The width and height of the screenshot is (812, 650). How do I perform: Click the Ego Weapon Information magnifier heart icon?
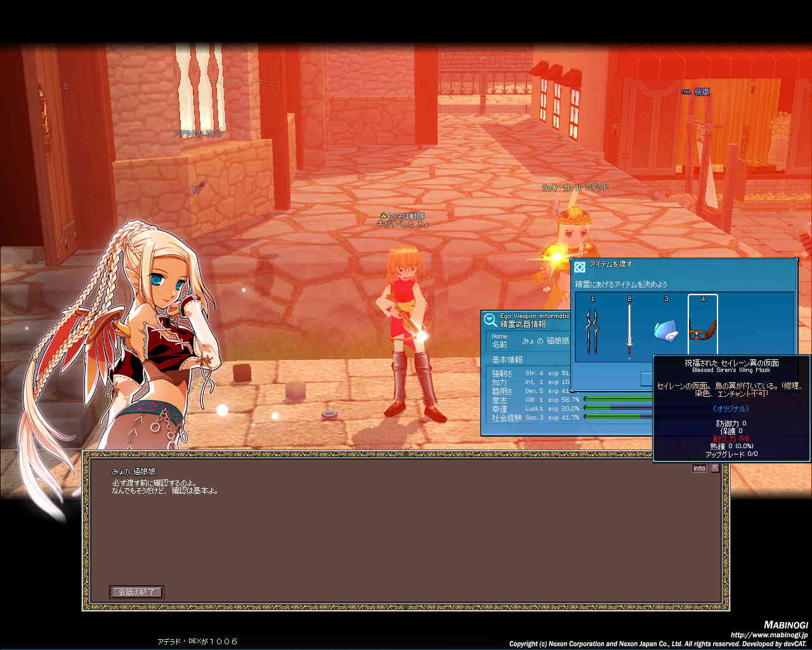(490, 320)
